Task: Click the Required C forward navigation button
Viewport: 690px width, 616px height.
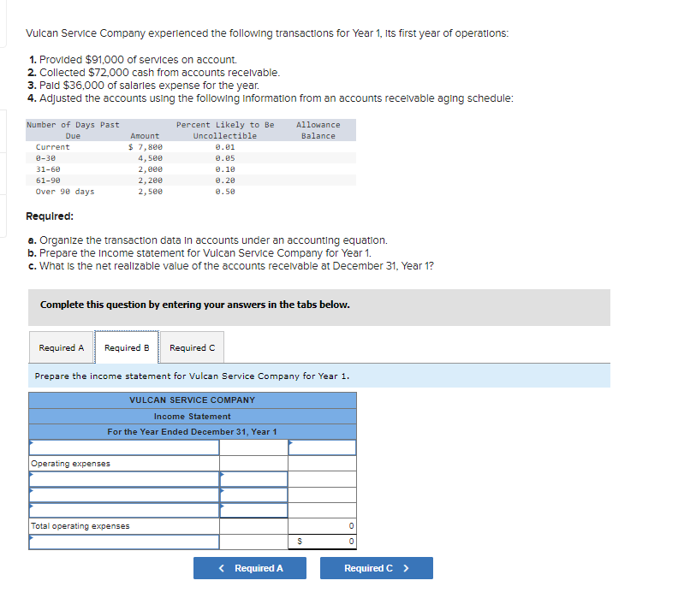Action: (376, 567)
